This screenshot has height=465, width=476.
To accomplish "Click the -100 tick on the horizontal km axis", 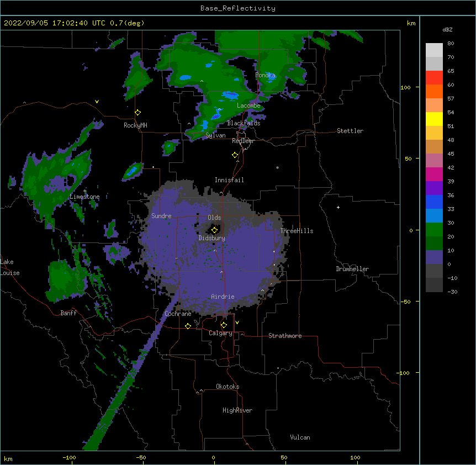I will click(69, 457).
